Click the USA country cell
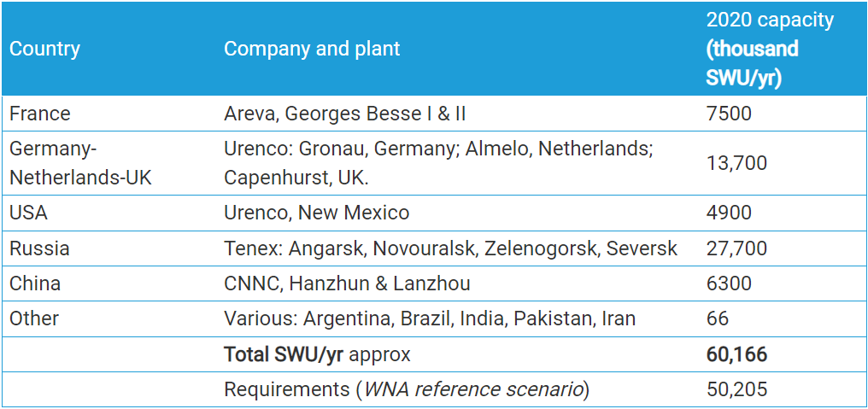This screenshot has height=409, width=868. coord(28,213)
